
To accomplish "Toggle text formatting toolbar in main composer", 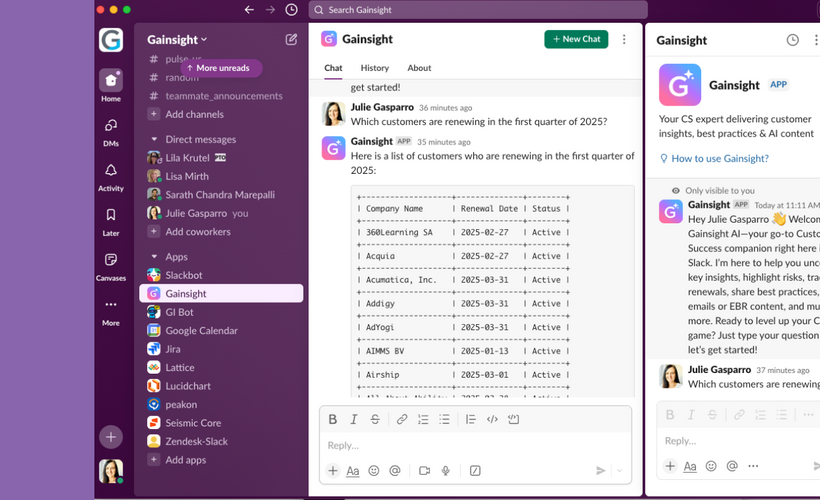I will tap(352, 471).
